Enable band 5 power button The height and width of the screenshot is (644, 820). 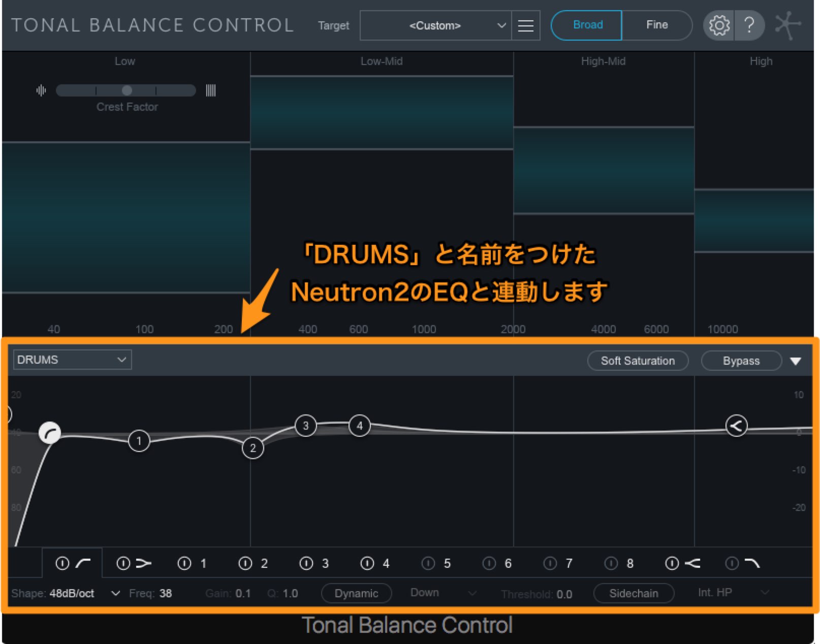pyautogui.click(x=428, y=563)
